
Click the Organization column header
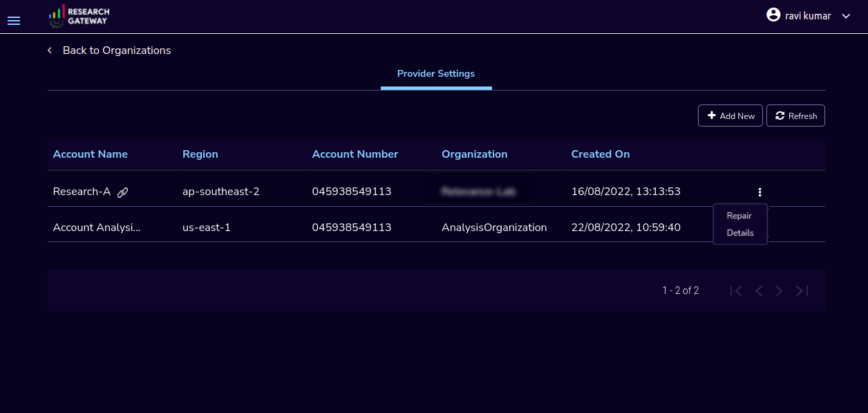pyautogui.click(x=475, y=154)
